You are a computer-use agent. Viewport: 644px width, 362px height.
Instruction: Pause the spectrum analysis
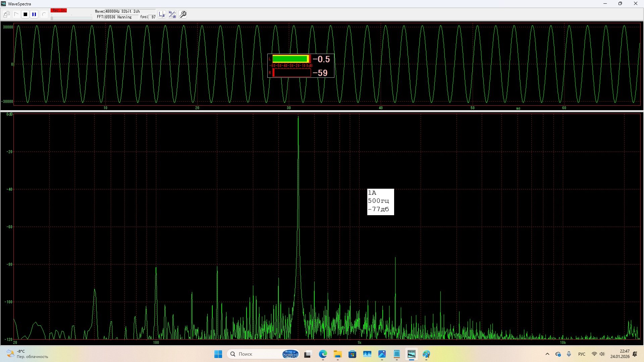[34, 14]
